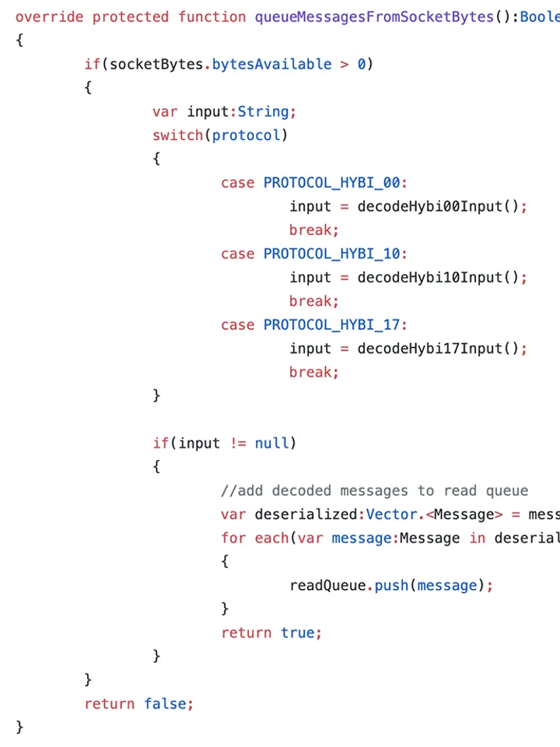Image resolution: width=560 pixels, height=747 pixels.
Task: Click the return false statement
Action: click(x=138, y=703)
